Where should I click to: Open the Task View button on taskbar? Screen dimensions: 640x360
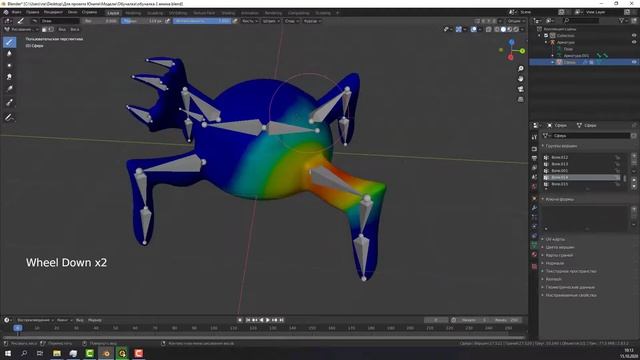(x=40, y=353)
